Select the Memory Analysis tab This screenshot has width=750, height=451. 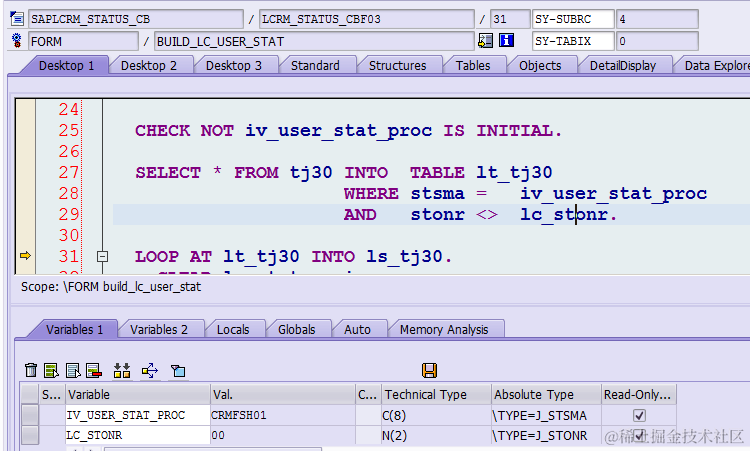(444, 330)
